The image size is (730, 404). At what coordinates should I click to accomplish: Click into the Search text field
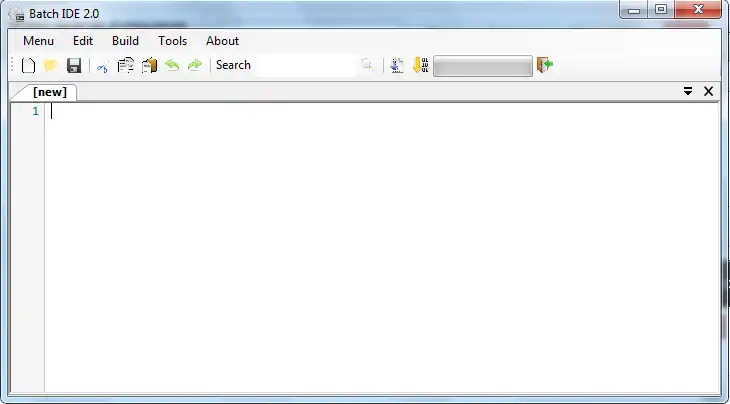pyautogui.click(x=305, y=65)
